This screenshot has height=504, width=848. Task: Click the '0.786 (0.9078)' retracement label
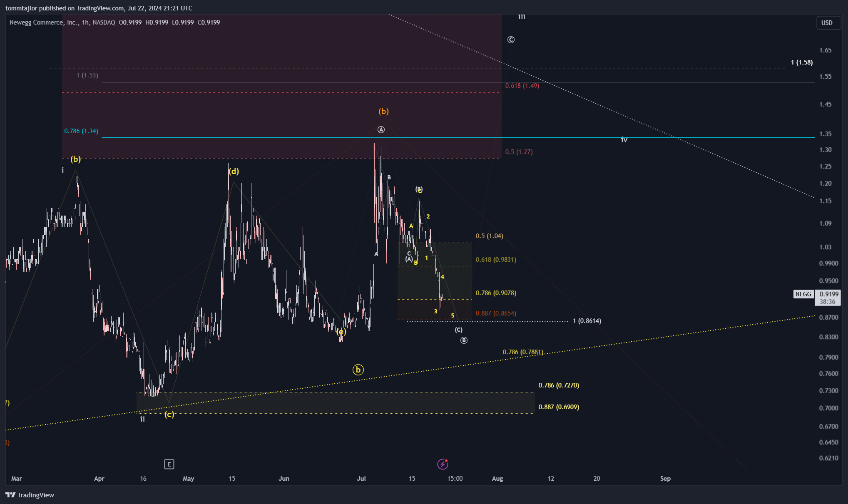(x=496, y=293)
